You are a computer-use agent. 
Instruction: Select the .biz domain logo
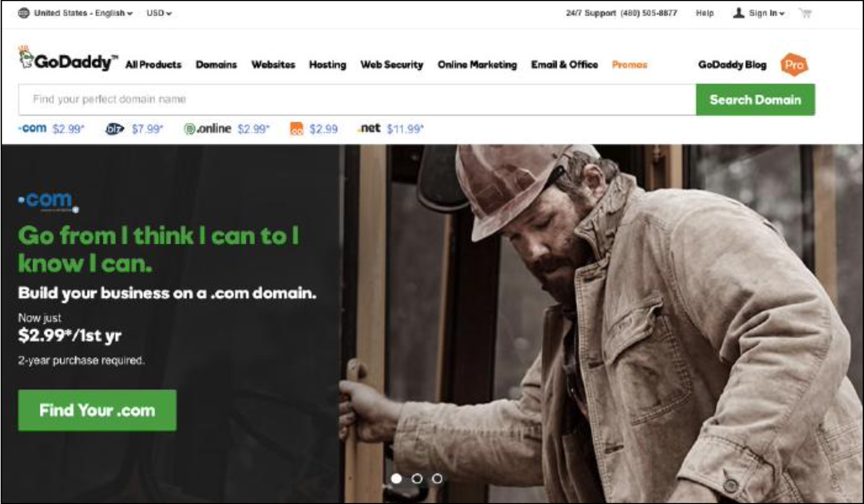pos(115,129)
